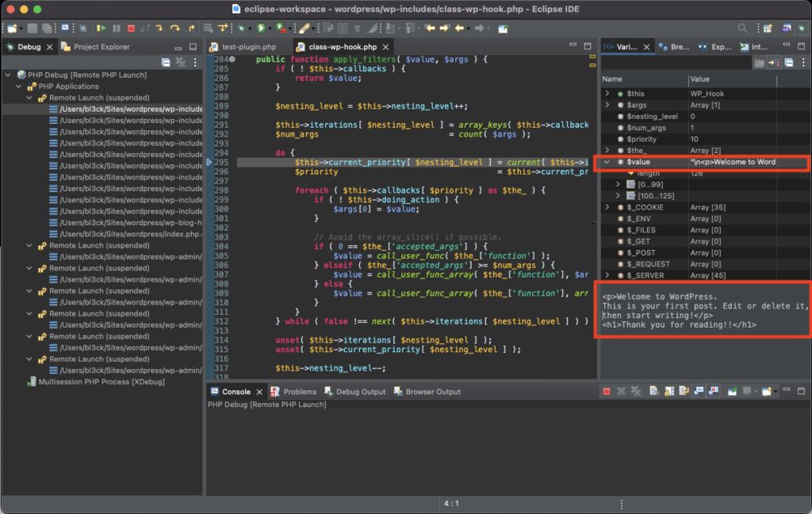The height and width of the screenshot is (514, 812).
Task: Toggle Show Console on standard out change
Action: click(699, 391)
